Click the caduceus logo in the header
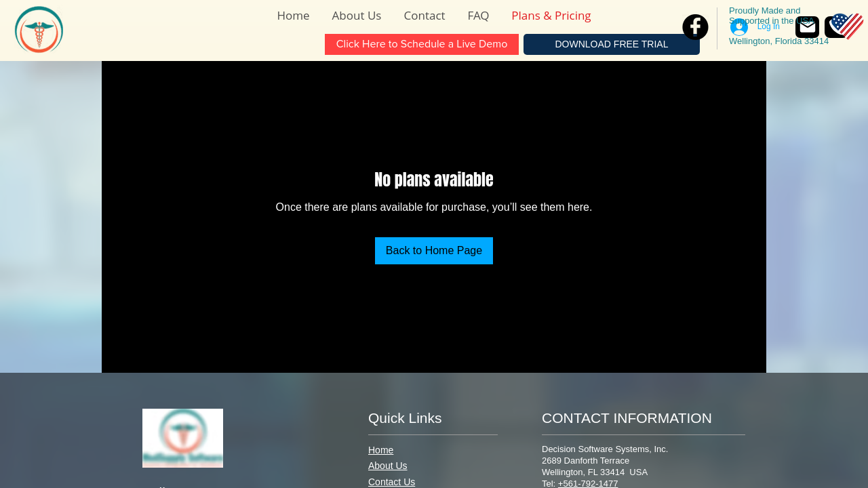The width and height of the screenshot is (868, 488). (x=39, y=30)
